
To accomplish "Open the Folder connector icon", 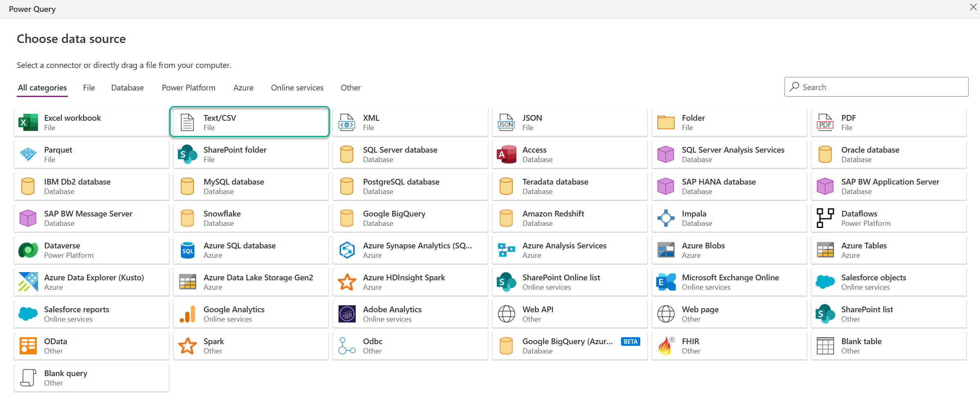I will click(666, 122).
